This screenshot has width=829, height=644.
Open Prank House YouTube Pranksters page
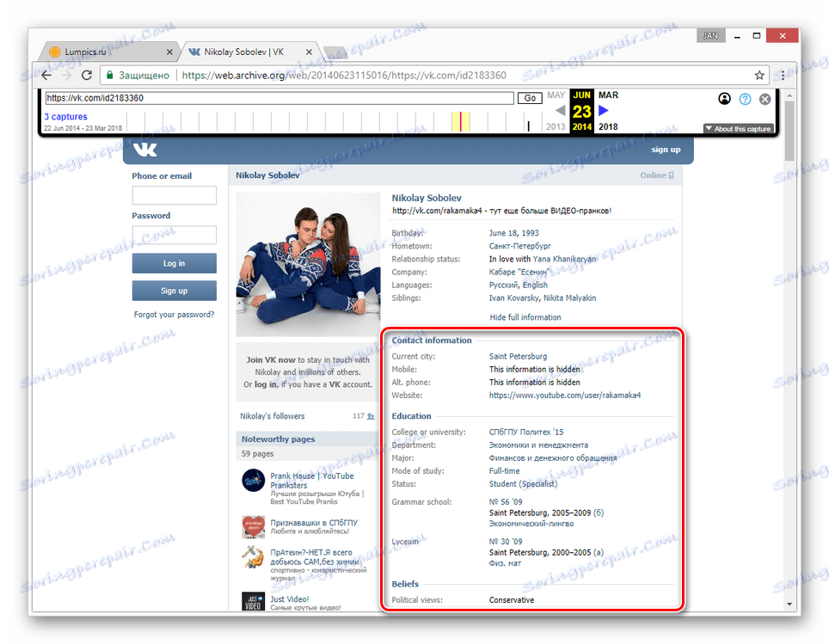[312, 480]
